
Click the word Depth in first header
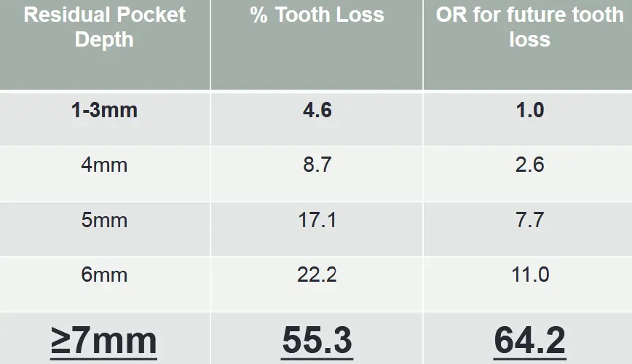pyautogui.click(x=104, y=39)
